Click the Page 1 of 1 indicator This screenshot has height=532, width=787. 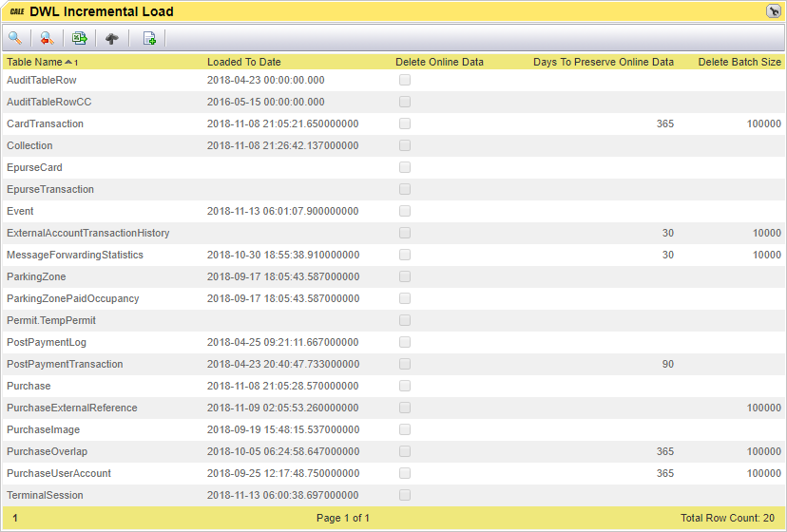[343, 518]
